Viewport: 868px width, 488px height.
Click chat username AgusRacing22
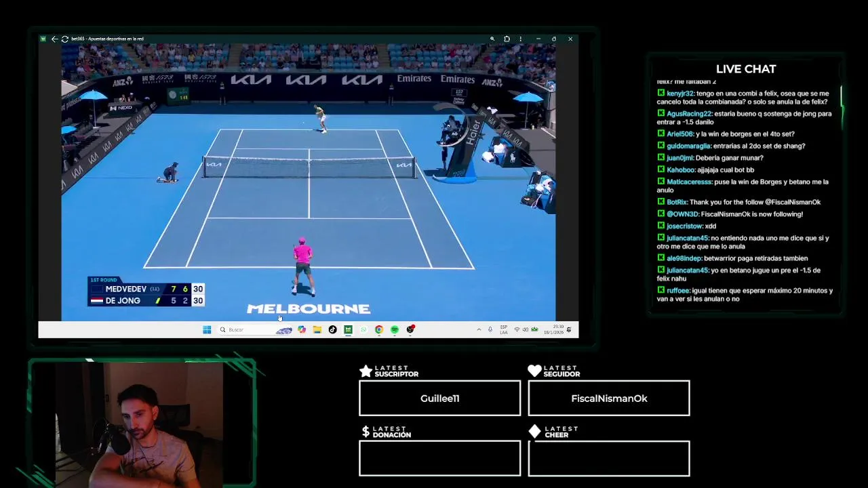pyautogui.click(x=689, y=114)
